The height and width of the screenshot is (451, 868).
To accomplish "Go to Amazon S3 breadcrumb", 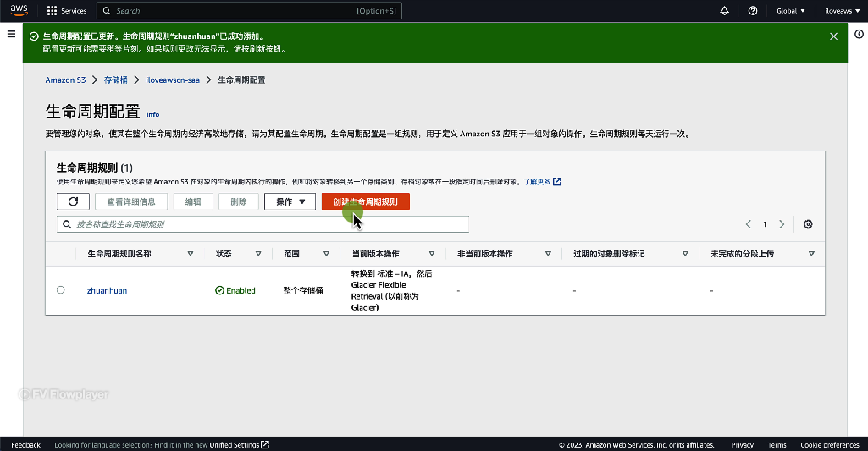I will point(65,80).
